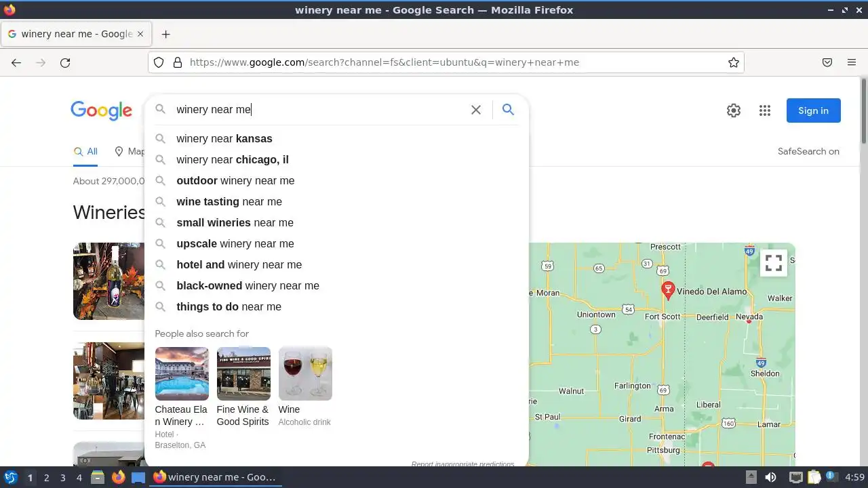Open the network icon in system tray

[795, 477]
